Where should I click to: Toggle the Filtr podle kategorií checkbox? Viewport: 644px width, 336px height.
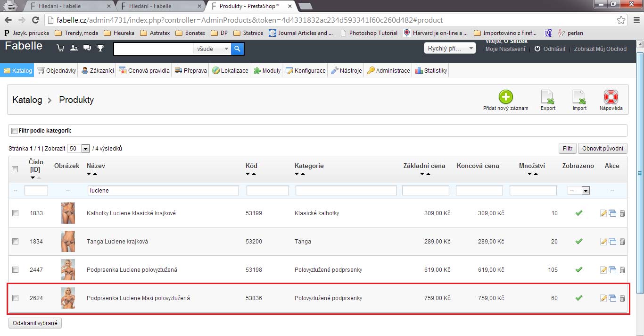point(14,131)
